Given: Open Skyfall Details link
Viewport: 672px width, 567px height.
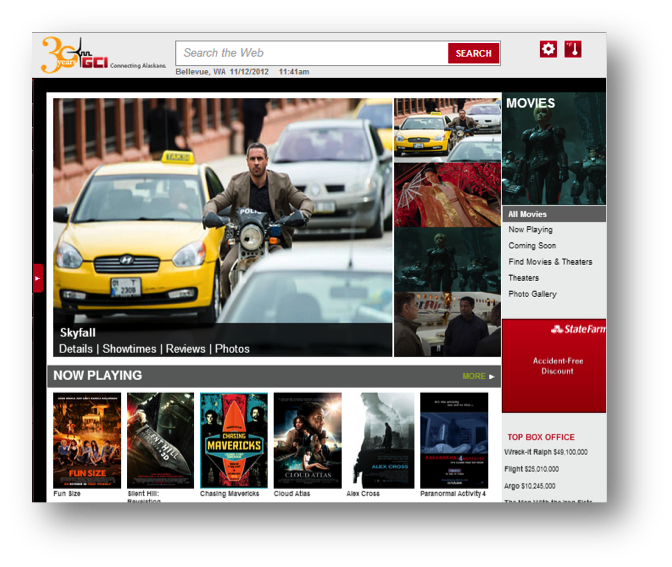Looking at the screenshot, I should coord(76,349).
